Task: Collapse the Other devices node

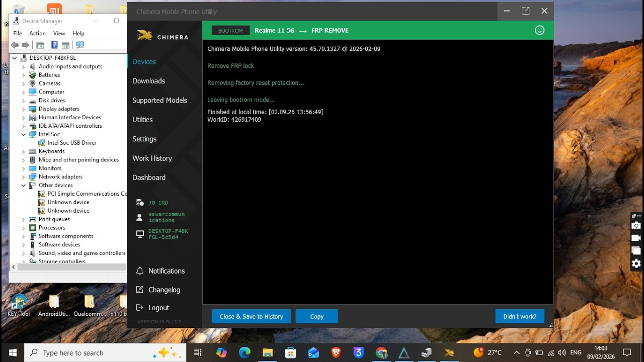Action: 24,185
